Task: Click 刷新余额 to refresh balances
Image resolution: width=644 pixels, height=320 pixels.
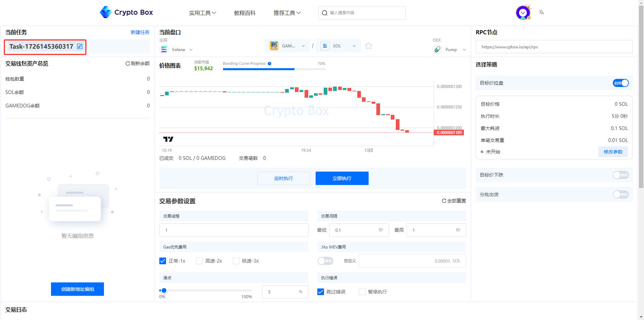Action: (x=138, y=63)
